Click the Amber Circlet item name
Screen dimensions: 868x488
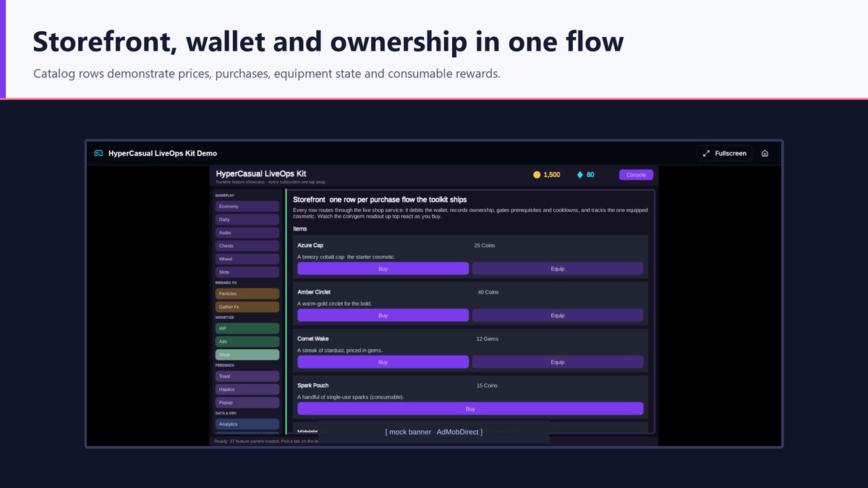[x=314, y=292]
